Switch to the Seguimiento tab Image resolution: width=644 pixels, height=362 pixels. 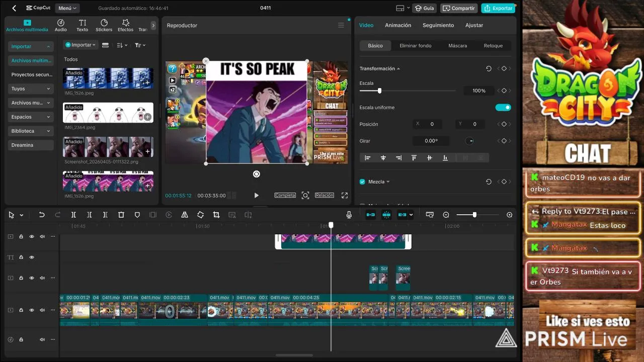pyautogui.click(x=438, y=25)
